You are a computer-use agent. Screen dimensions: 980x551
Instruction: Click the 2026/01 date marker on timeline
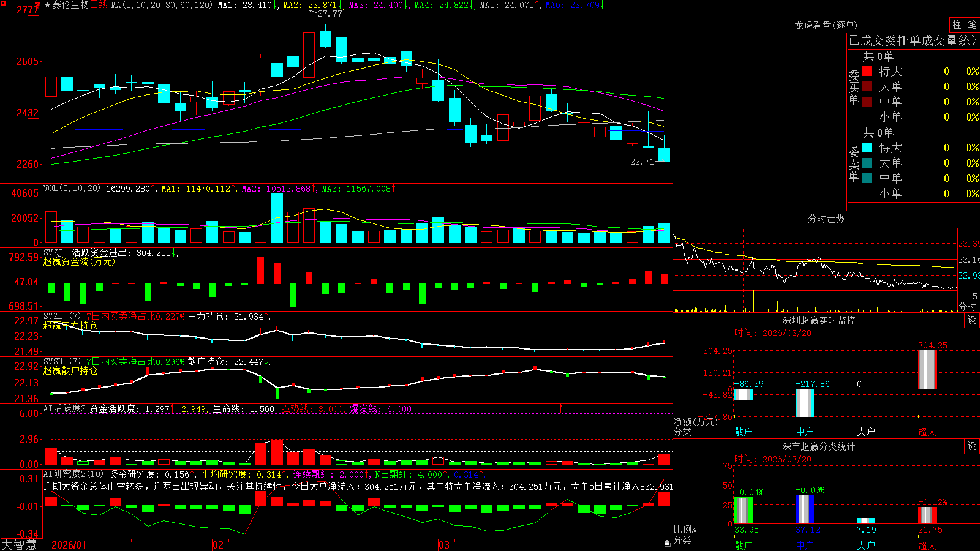pos(69,545)
